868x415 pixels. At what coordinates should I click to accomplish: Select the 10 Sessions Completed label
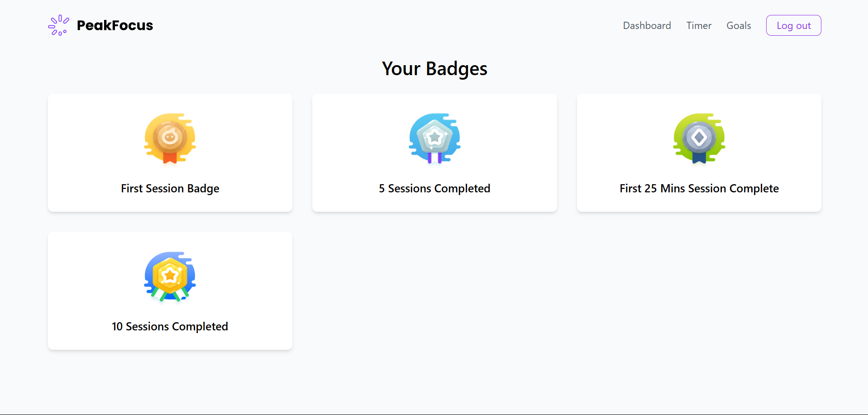tap(170, 326)
